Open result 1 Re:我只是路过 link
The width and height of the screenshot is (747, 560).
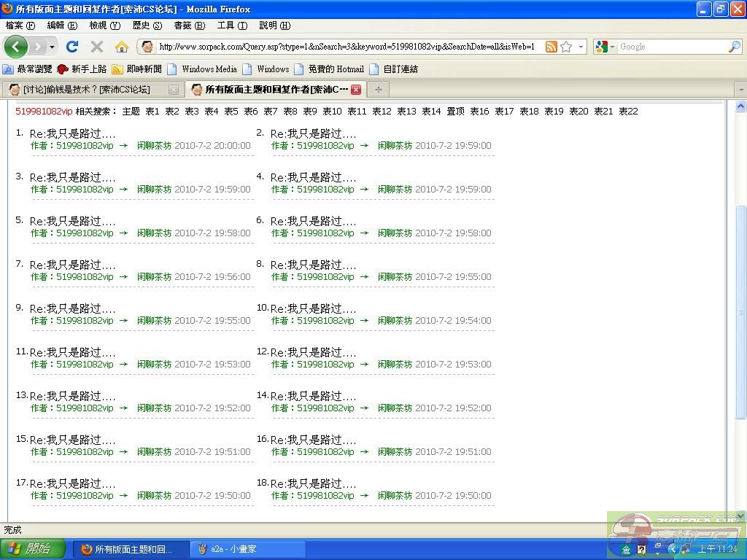point(72,134)
